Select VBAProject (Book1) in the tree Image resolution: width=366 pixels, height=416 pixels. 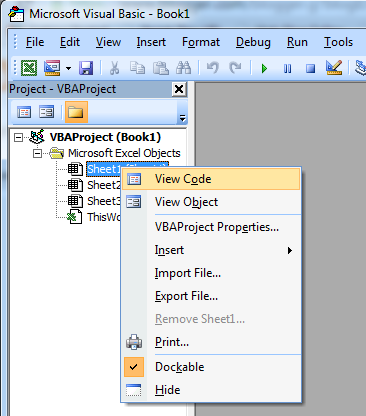[x=105, y=137]
